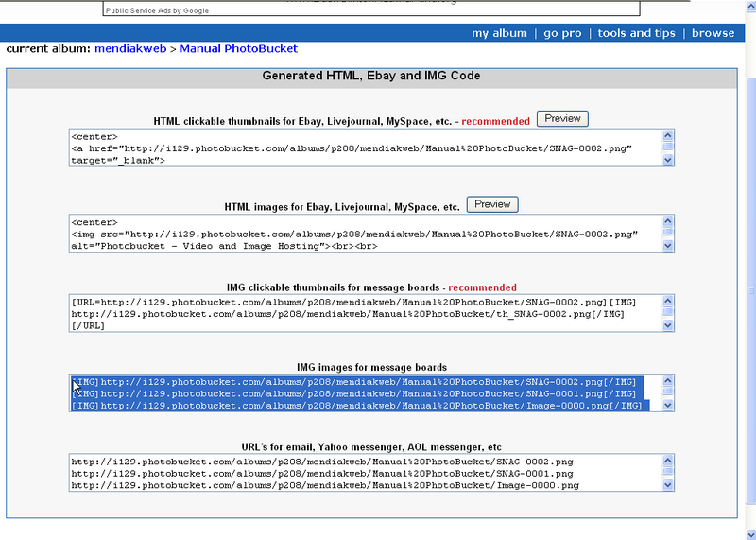The width and height of the screenshot is (756, 540).
Task: Click the page's main vertical scrollbar
Action: tap(751, 289)
